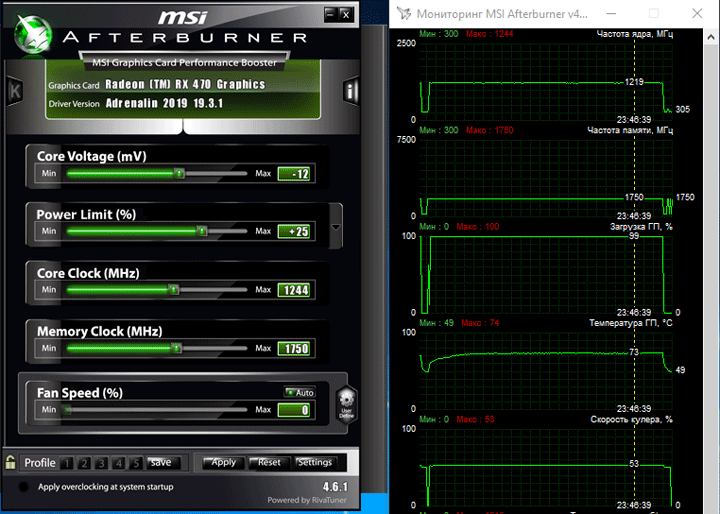720x514 pixels.
Task: Click the 'Мониторинг MSI Afterburner v4...' title
Action: [502, 14]
